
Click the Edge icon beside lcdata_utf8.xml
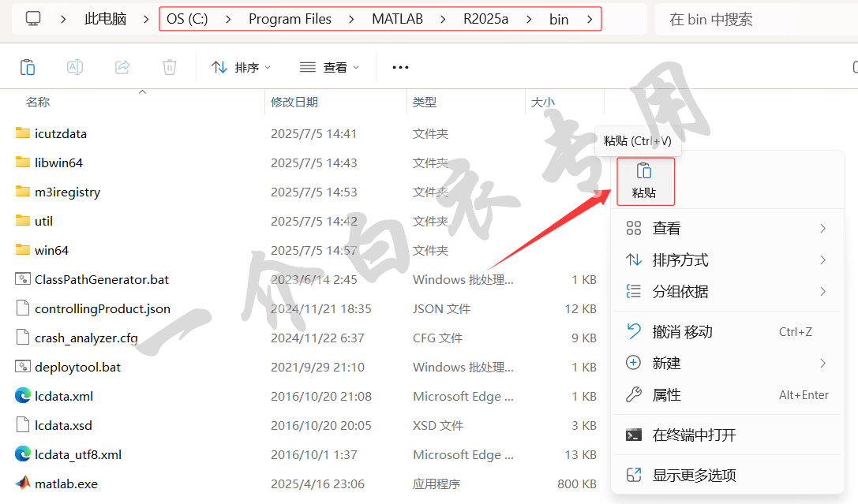click(x=22, y=454)
